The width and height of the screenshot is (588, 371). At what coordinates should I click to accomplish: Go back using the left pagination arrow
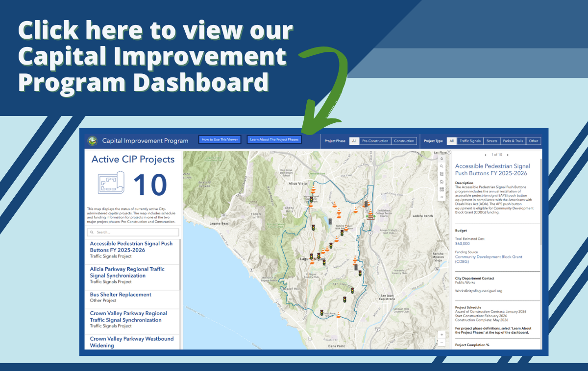(486, 155)
